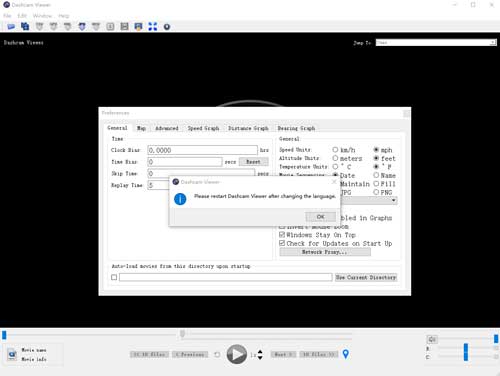Click the volume slider handle at far right
Viewport: 500px width, 376px height.
[496, 339]
